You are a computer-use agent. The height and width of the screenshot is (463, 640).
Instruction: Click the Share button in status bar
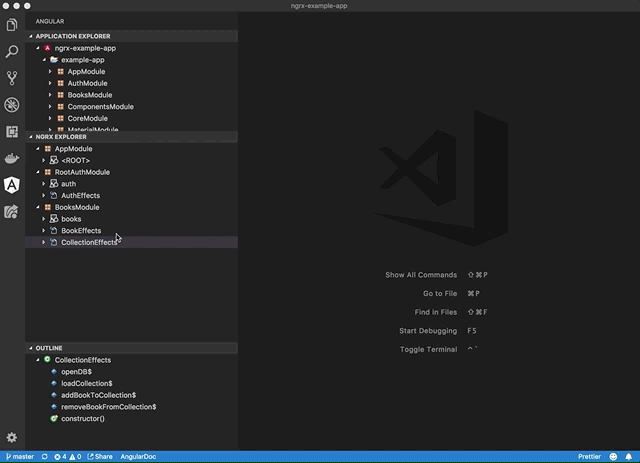tap(100, 456)
